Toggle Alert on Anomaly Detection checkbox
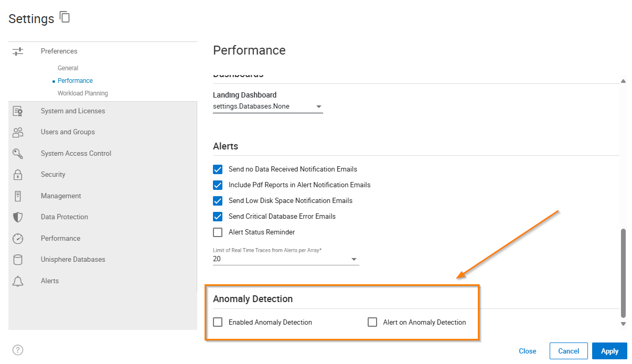This screenshot has height=364, width=632. coord(372,322)
